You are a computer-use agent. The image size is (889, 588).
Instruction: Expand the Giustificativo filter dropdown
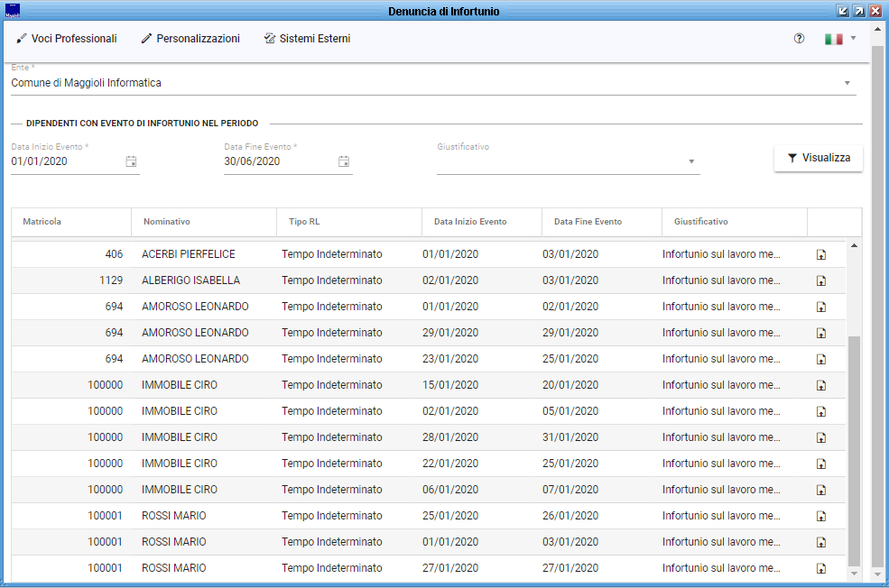tap(691, 161)
